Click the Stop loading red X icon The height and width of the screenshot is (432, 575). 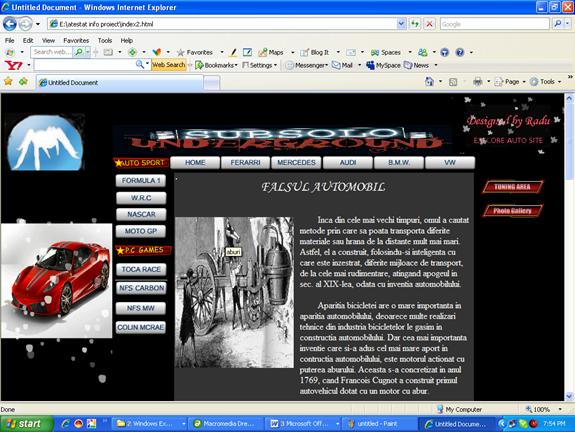pyautogui.click(x=429, y=24)
